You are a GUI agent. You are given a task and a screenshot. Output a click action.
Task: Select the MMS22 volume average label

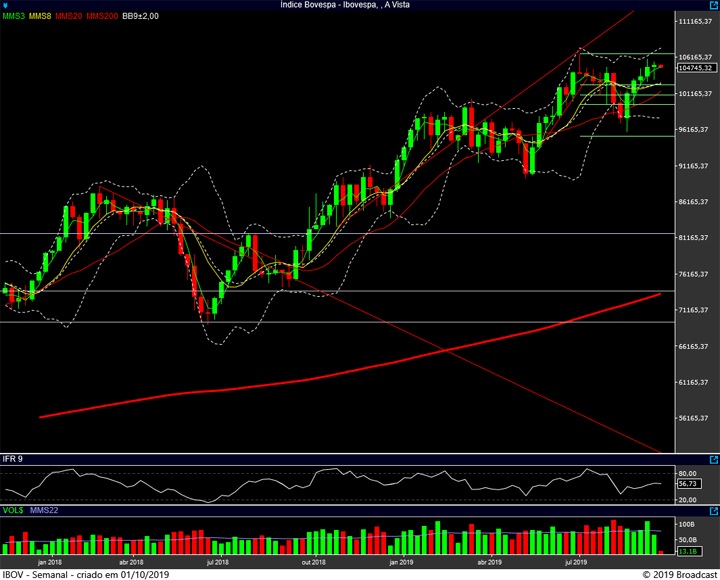(x=44, y=510)
